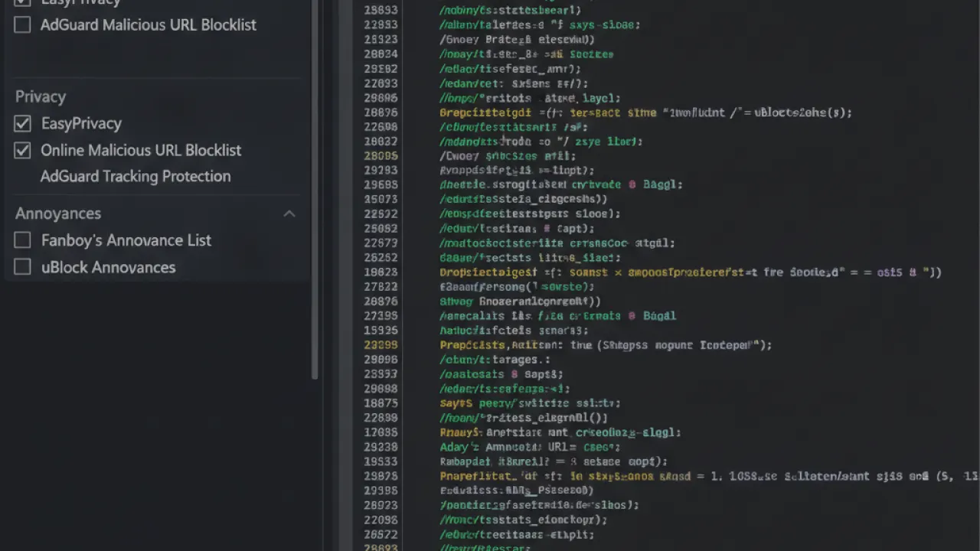Select line number 19533 in the gutter
Image resolution: width=980 pixels, height=551 pixels.
pyautogui.click(x=381, y=461)
